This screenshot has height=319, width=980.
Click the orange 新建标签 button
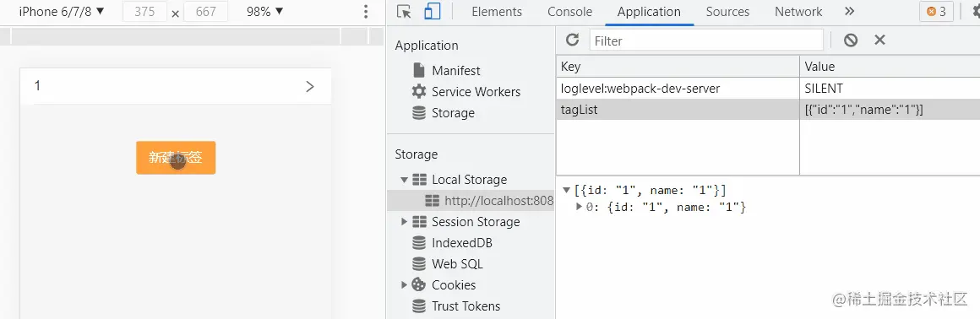tap(176, 158)
